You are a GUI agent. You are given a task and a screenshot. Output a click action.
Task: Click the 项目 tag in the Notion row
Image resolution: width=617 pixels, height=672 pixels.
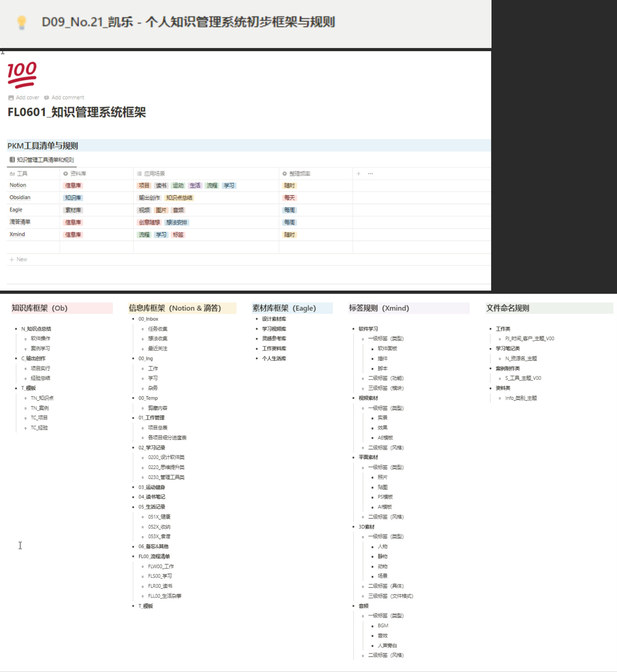[144, 185]
